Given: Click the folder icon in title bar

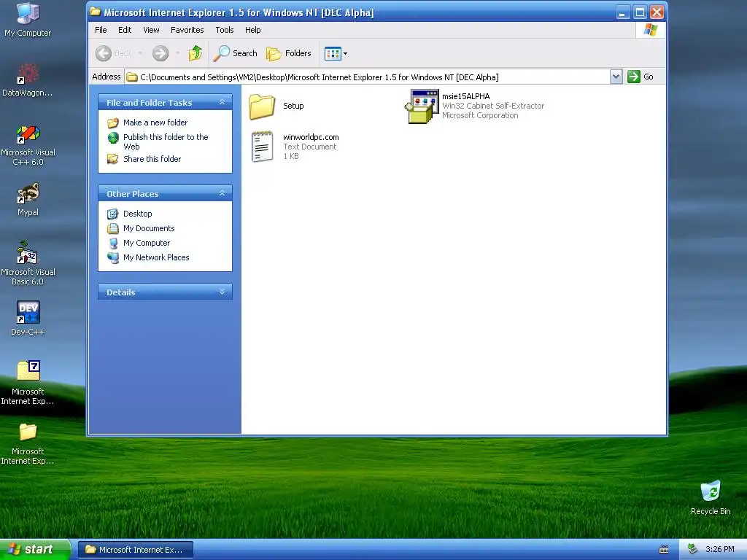Looking at the screenshot, I should [x=96, y=12].
